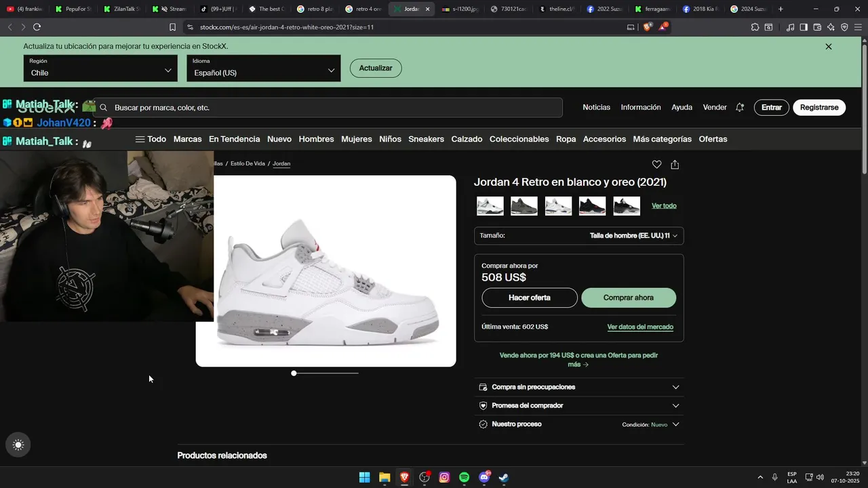Open the Brave wallet icon
The image size is (868, 488).
click(817, 27)
